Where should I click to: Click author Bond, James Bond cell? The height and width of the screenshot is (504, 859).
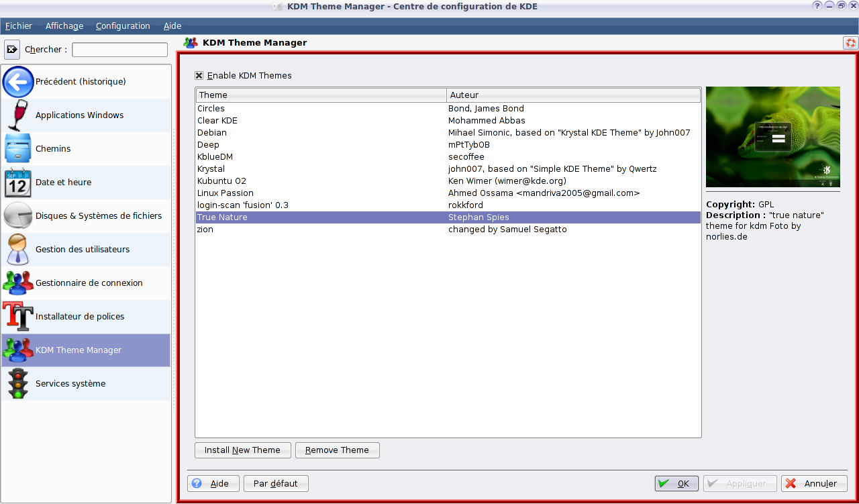click(x=486, y=109)
